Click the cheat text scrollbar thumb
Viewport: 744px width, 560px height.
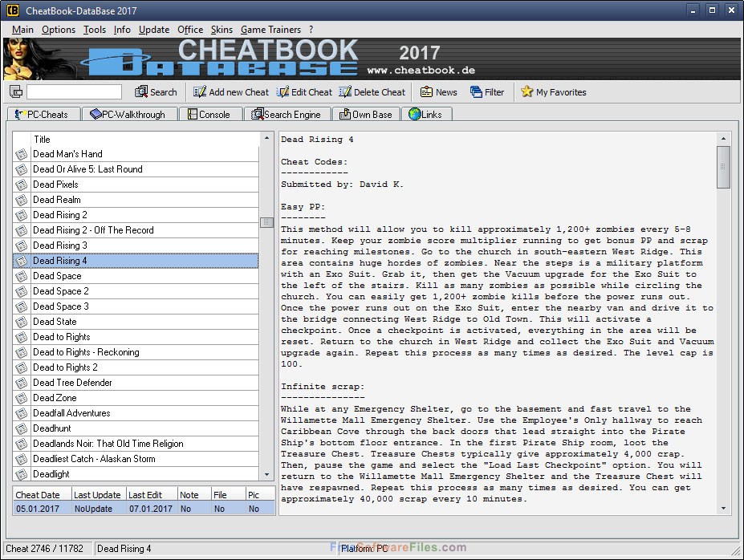click(x=723, y=167)
